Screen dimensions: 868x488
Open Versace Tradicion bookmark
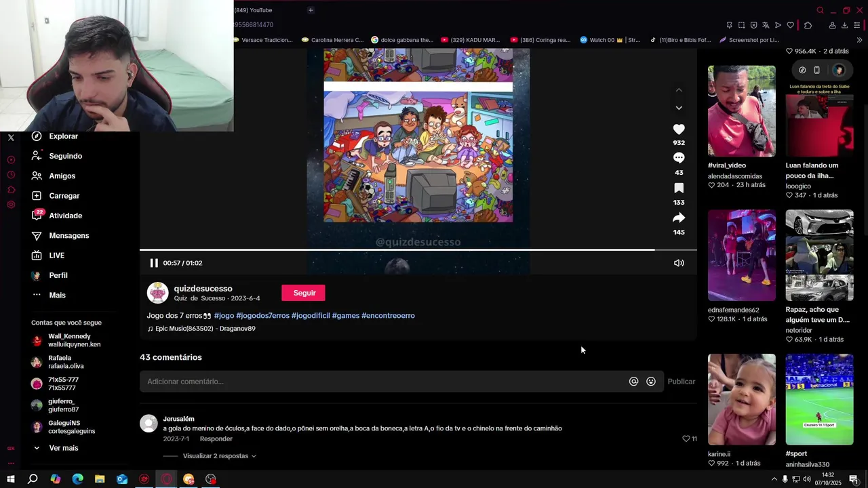[x=263, y=40]
